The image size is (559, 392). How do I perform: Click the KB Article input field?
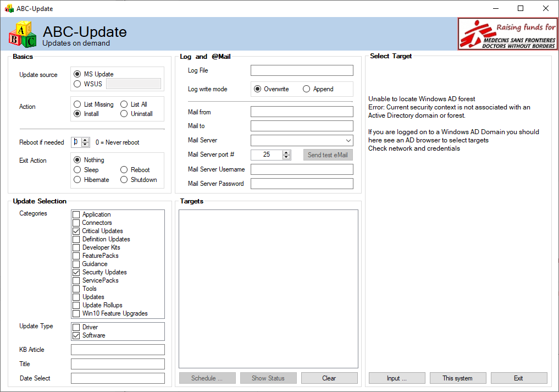[x=118, y=350]
